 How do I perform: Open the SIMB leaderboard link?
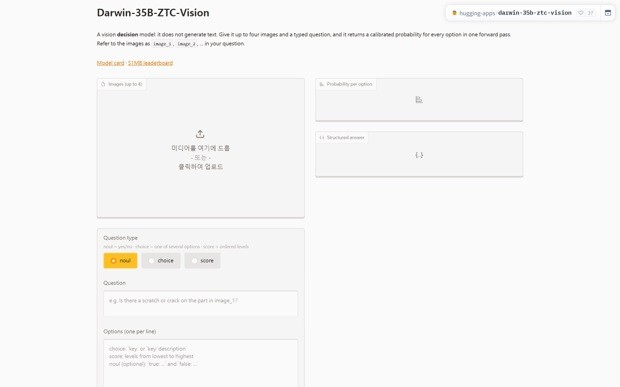pyautogui.click(x=150, y=63)
